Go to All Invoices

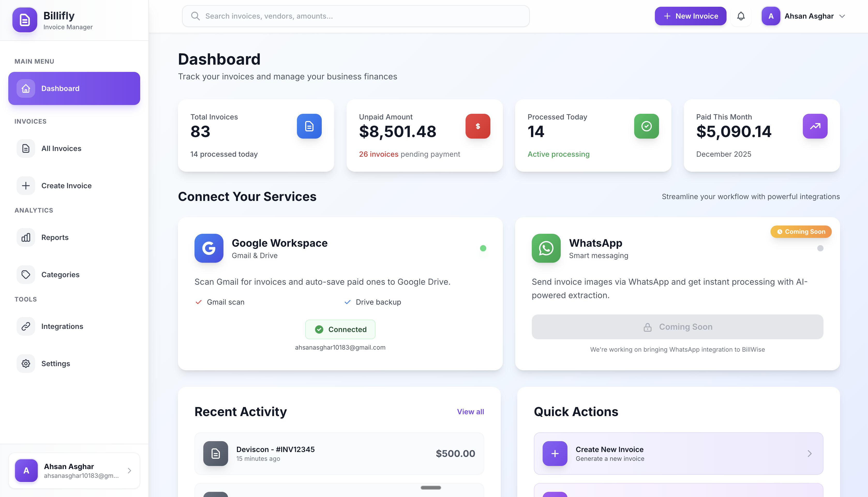pos(74,148)
